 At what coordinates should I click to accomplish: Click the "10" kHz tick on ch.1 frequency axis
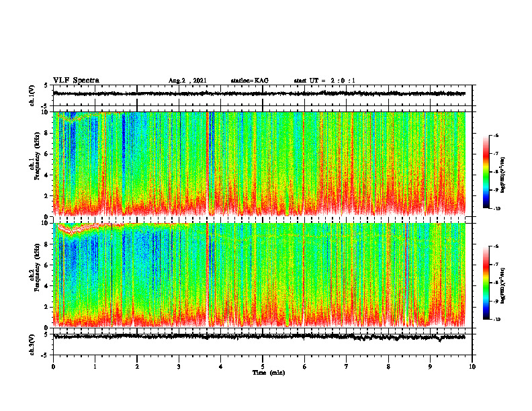point(46,112)
